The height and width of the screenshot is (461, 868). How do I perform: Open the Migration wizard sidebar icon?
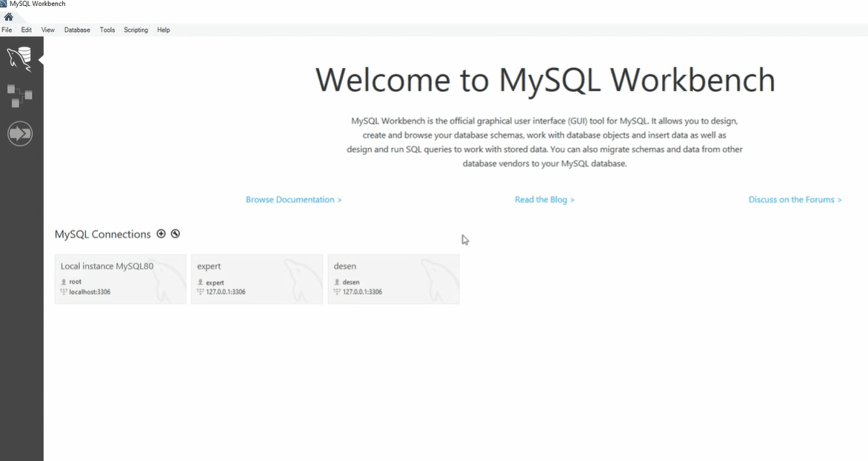click(x=20, y=134)
